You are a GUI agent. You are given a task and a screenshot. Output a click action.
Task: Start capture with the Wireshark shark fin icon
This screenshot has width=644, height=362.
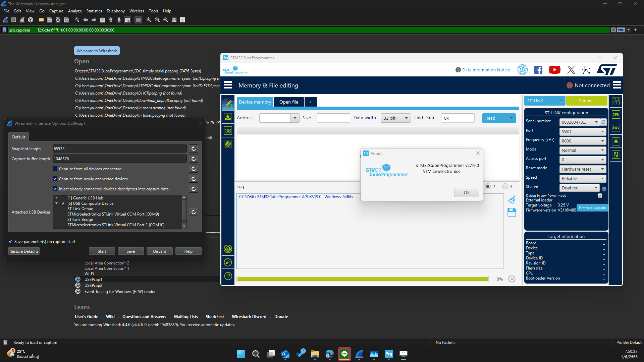pos(5,20)
